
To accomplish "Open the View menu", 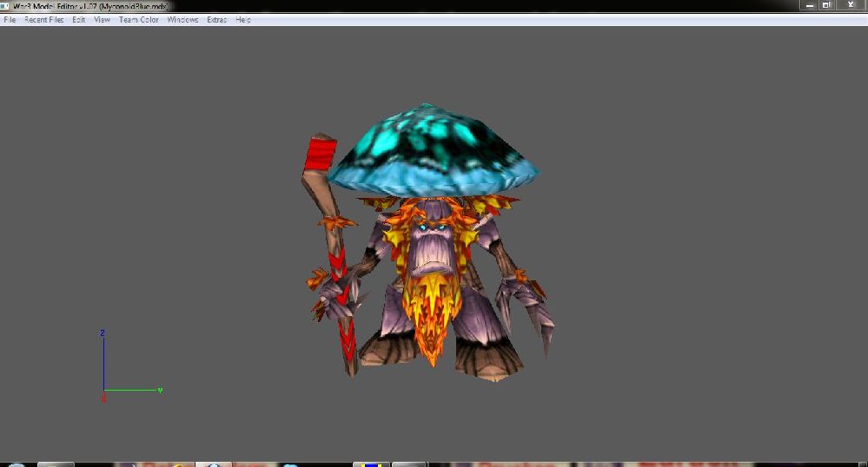I will click(x=102, y=19).
